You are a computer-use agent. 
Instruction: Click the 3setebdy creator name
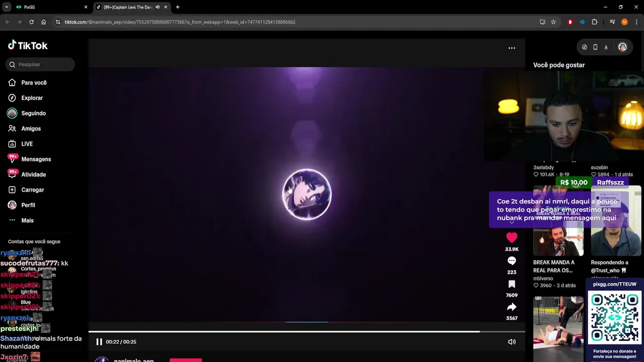[543, 167]
